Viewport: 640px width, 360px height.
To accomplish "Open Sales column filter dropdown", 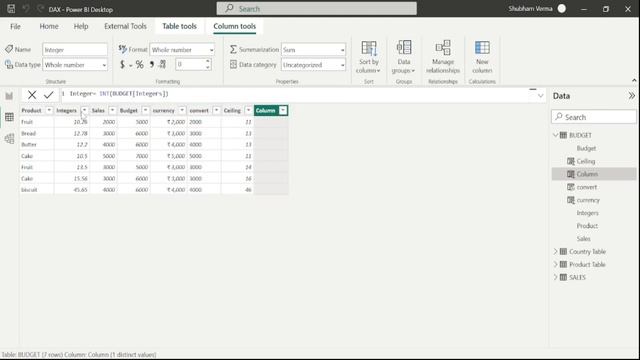I will point(112,110).
